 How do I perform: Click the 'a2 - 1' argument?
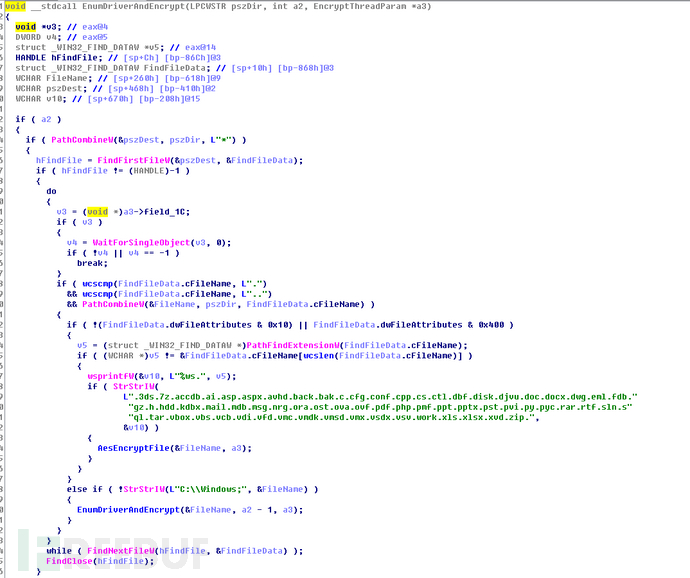coord(257,510)
